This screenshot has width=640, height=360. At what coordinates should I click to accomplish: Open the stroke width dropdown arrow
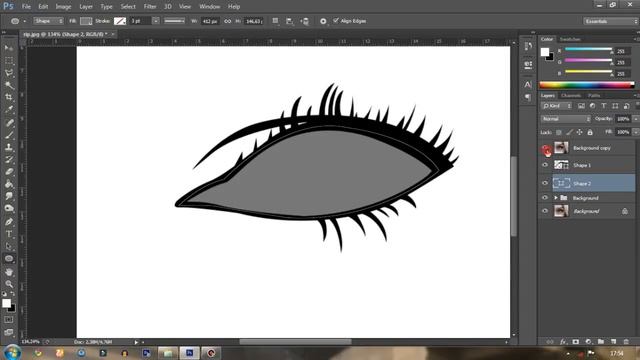pyautogui.click(x=156, y=21)
